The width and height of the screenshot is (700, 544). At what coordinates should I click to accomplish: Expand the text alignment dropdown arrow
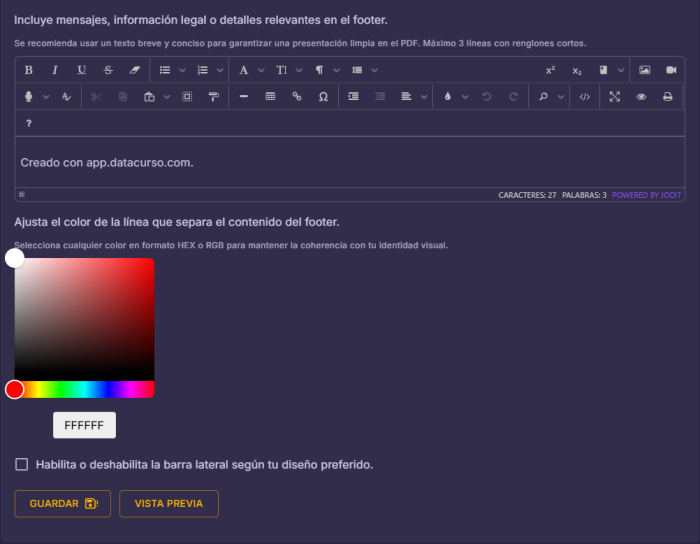click(x=424, y=97)
